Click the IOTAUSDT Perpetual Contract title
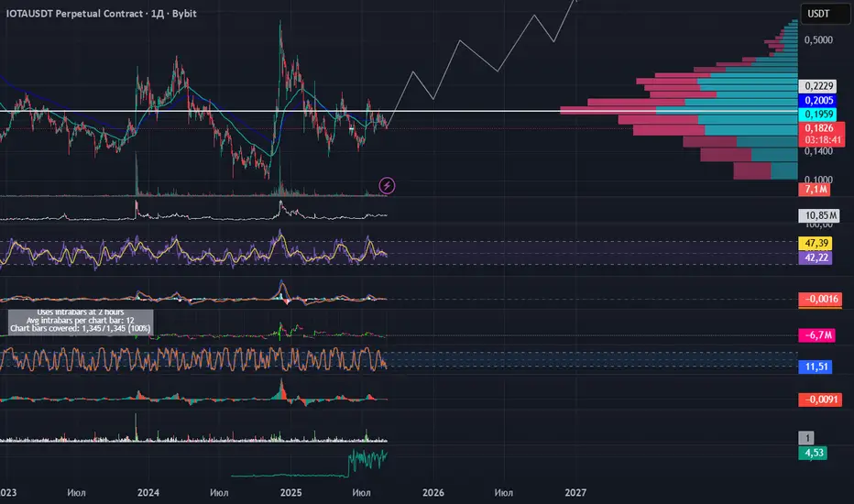854x504 pixels. coord(102,14)
